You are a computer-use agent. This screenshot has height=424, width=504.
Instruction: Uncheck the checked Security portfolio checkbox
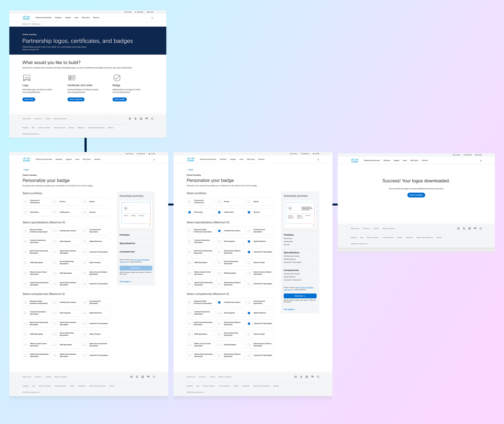249,212
